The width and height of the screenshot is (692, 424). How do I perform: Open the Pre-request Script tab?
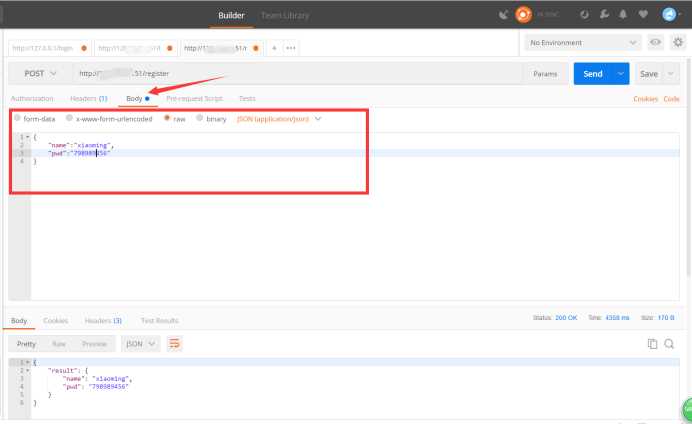tap(195, 98)
